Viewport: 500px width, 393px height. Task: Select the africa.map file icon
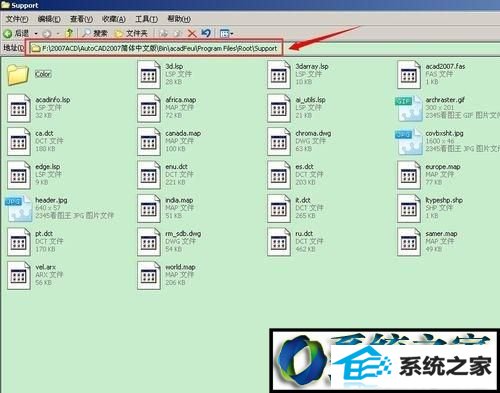coord(149,108)
